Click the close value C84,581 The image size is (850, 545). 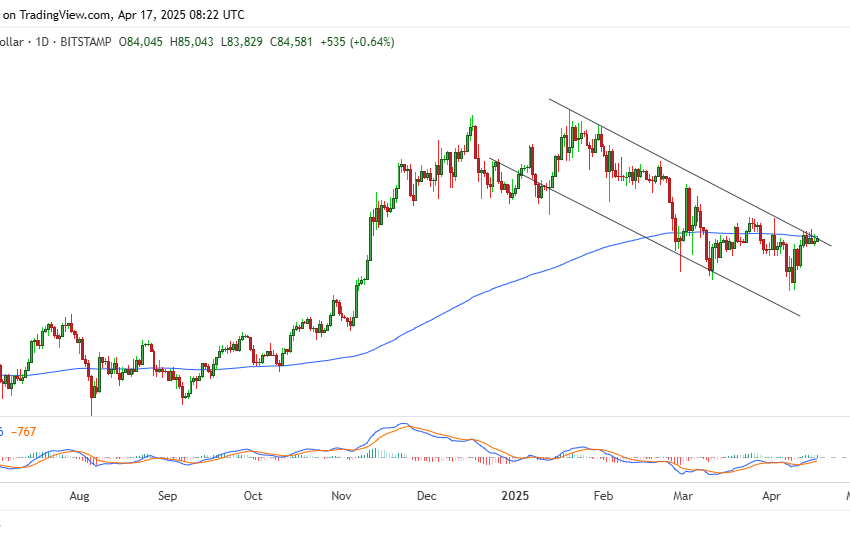pyautogui.click(x=291, y=42)
